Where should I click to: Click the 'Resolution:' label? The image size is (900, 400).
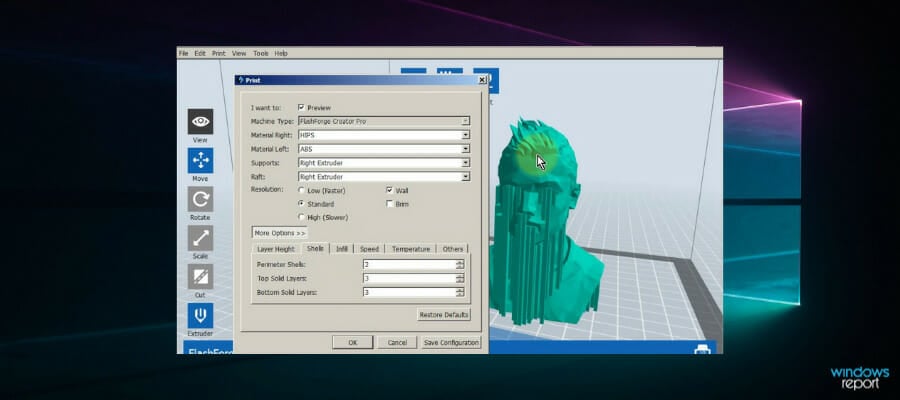[x=267, y=189]
